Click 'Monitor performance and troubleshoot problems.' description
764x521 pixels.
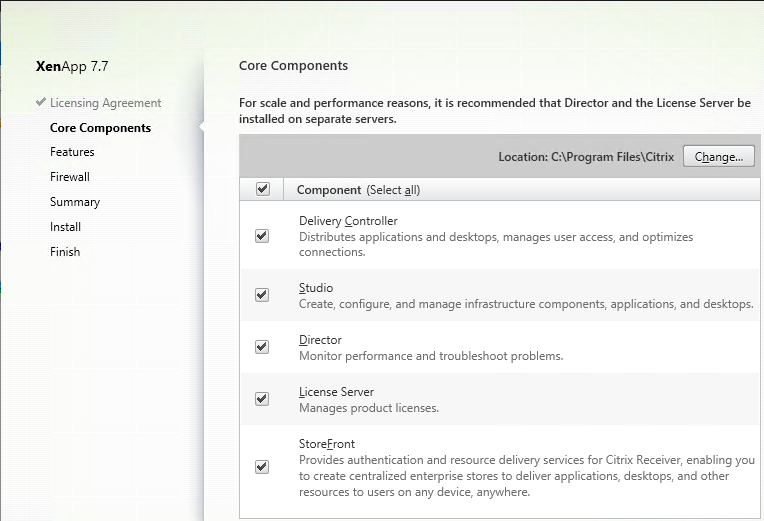pos(431,356)
